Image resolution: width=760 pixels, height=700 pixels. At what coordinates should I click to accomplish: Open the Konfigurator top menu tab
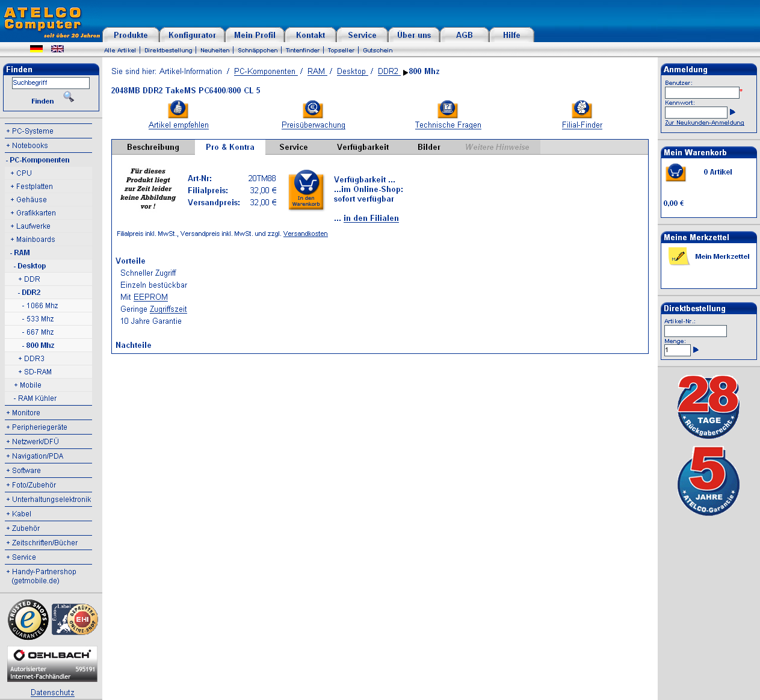192,35
